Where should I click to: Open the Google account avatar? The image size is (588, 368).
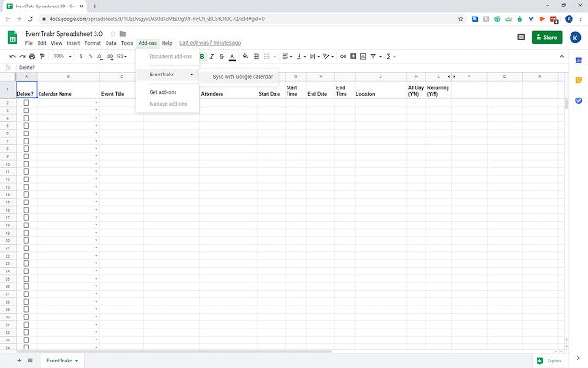pyautogui.click(x=575, y=37)
